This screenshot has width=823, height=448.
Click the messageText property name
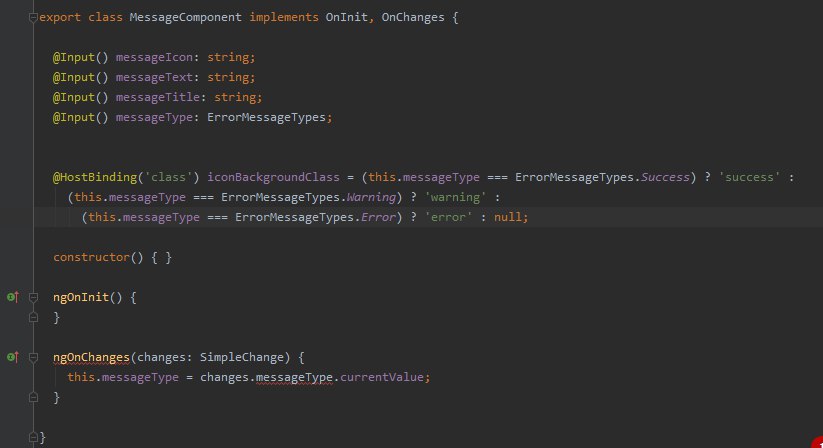point(154,77)
